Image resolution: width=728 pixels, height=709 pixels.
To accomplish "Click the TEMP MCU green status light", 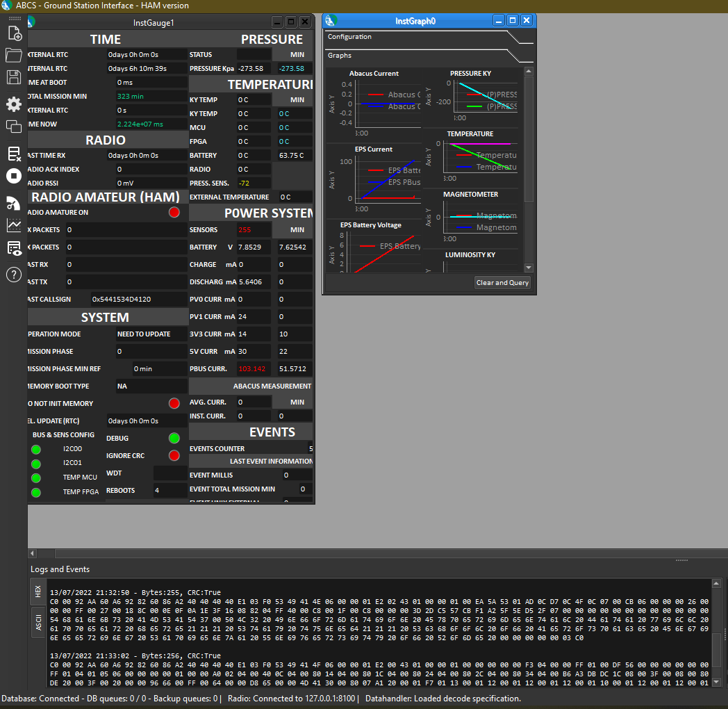I will click(35, 478).
